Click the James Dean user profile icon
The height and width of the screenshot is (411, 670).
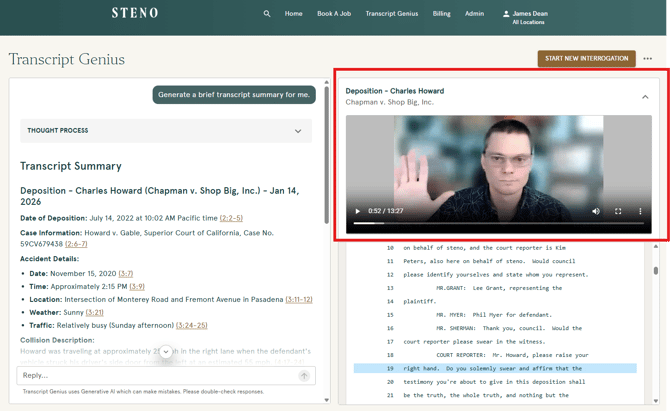[506, 14]
